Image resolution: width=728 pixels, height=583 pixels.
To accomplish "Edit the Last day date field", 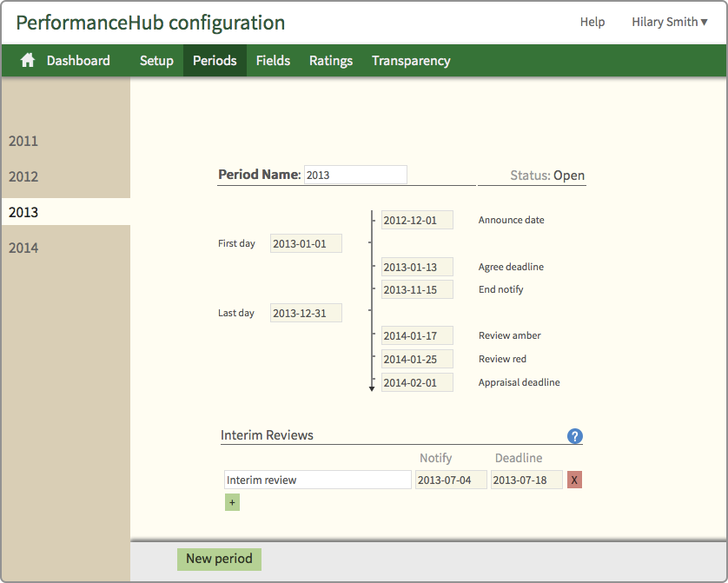I will tap(306, 313).
